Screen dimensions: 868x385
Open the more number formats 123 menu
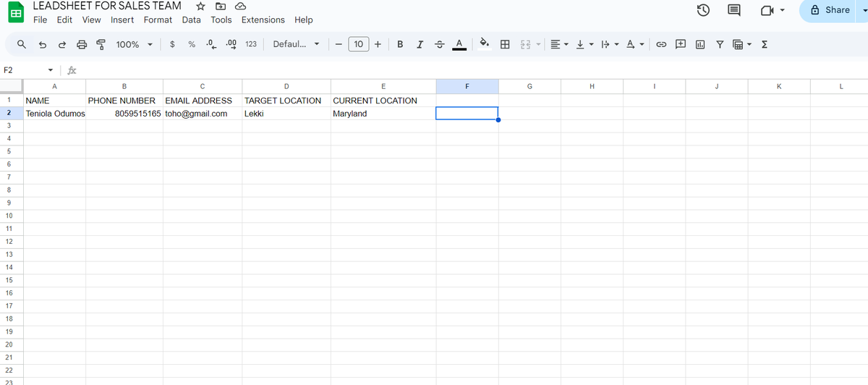pyautogui.click(x=250, y=44)
